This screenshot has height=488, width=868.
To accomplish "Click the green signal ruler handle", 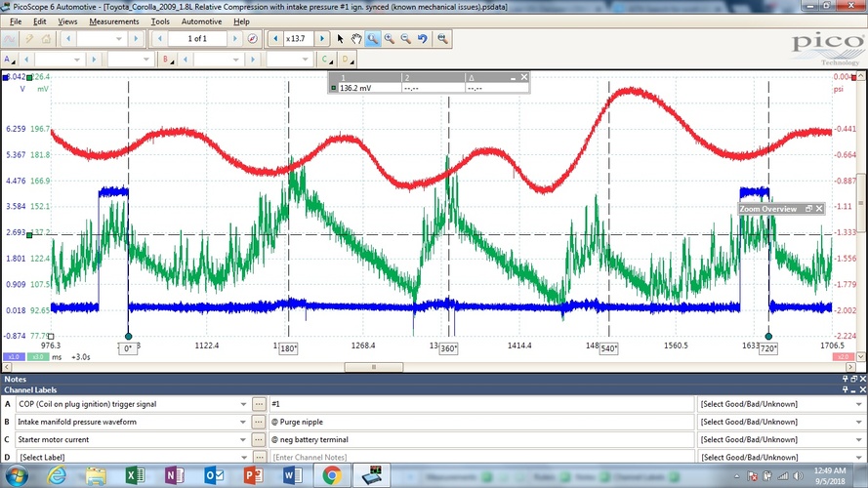I will (29, 235).
